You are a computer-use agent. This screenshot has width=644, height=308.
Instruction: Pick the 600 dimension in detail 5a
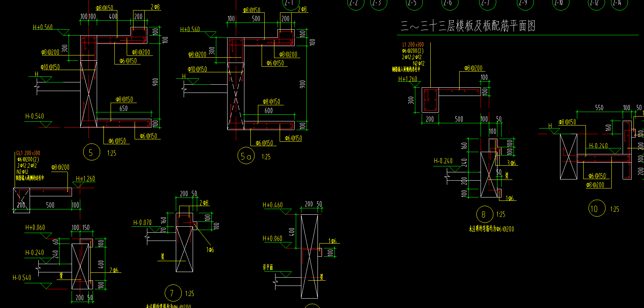269,111
